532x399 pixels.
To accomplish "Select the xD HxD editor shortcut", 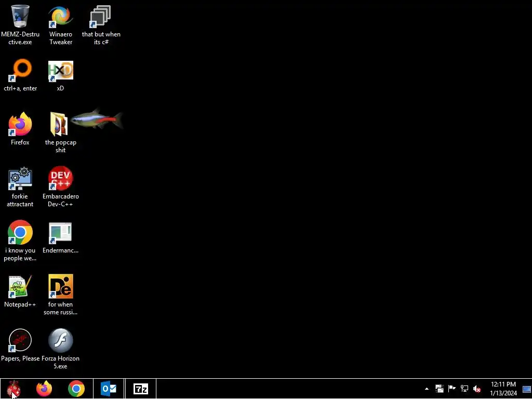I will [60, 71].
